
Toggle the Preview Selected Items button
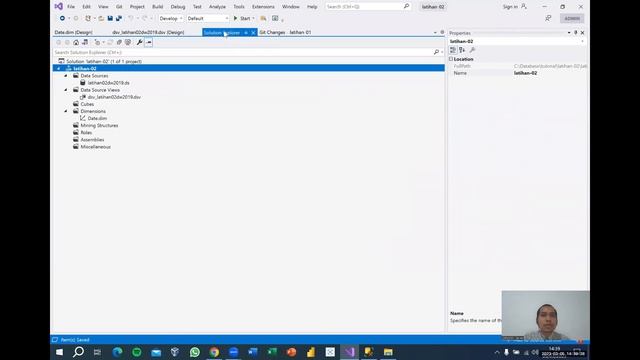click(149, 42)
